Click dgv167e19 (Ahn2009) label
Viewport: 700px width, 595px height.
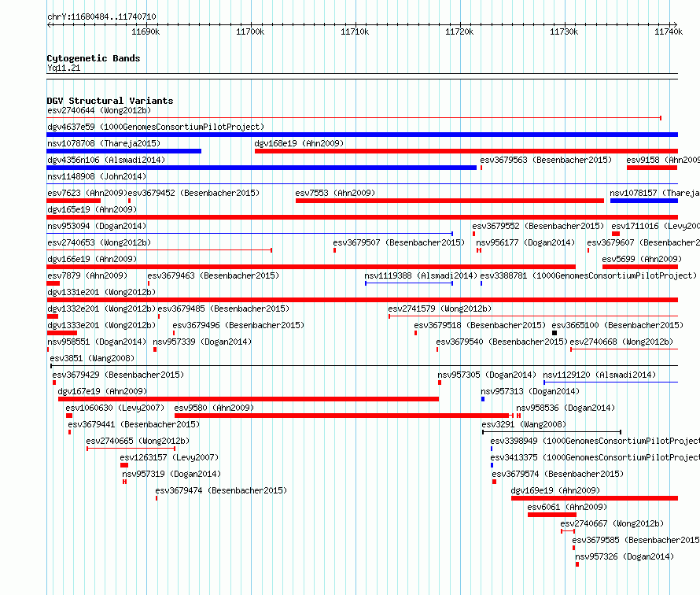coord(103,391)
